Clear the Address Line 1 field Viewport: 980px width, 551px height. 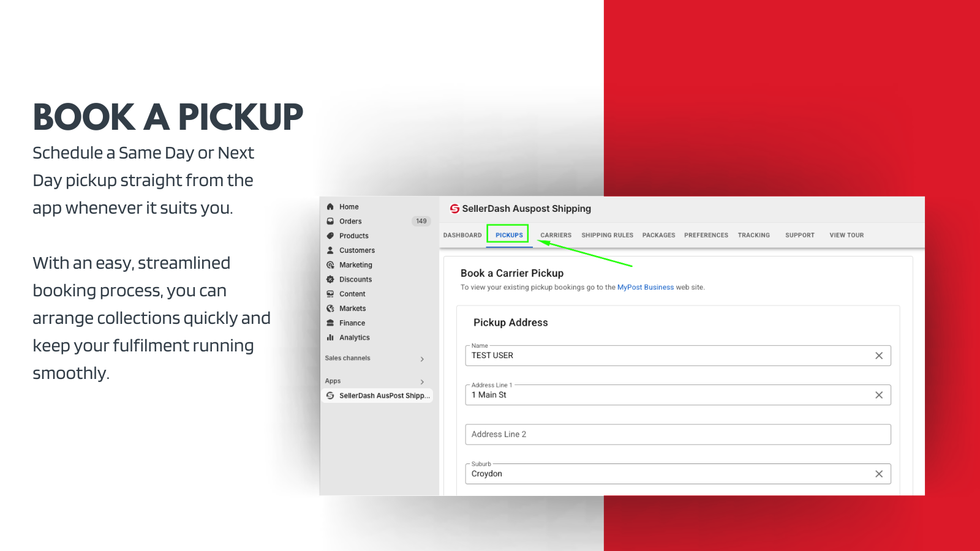pos(879,395)
